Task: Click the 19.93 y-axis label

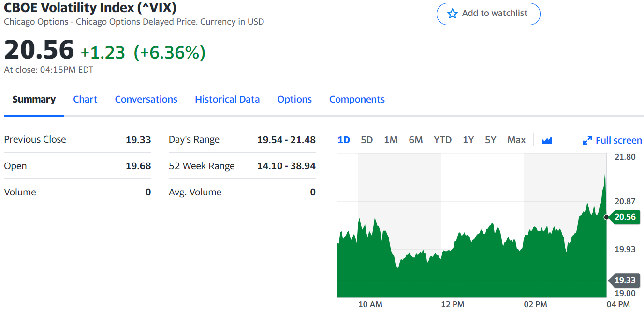Action: 625,249
